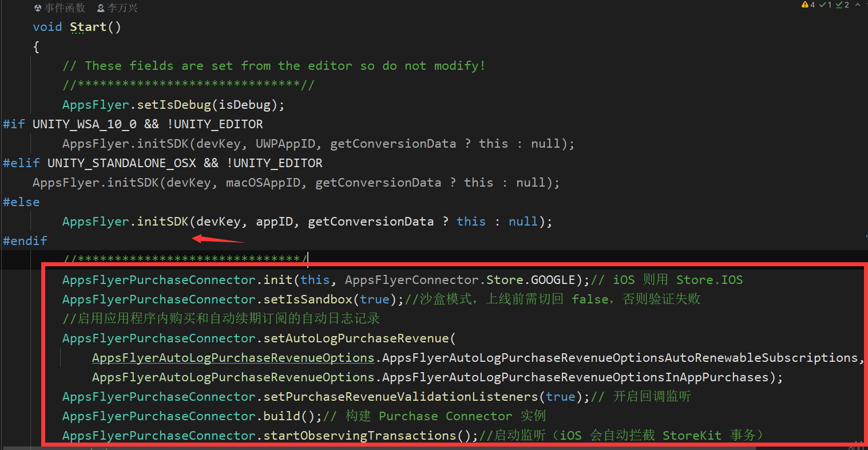This screenshot has width=868, height=450.
Task: Click the setIsSandbox method call
Action: point(307,299)
